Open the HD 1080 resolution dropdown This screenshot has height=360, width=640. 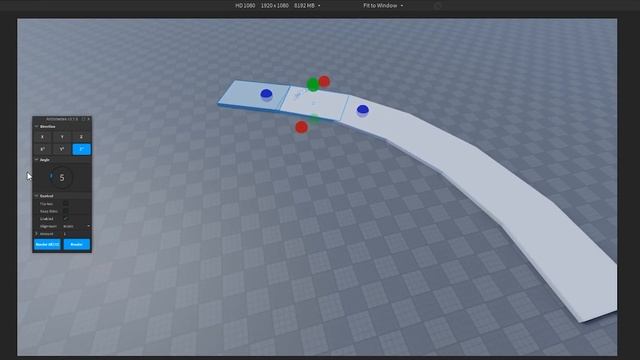coord(278,6)
